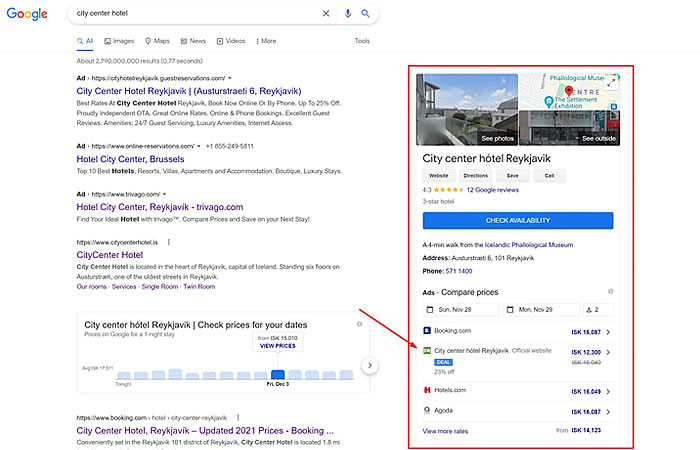Viewport: 700px width, 450px height.
Task: Switch to the News tab
Action: [x=193, y=41]
